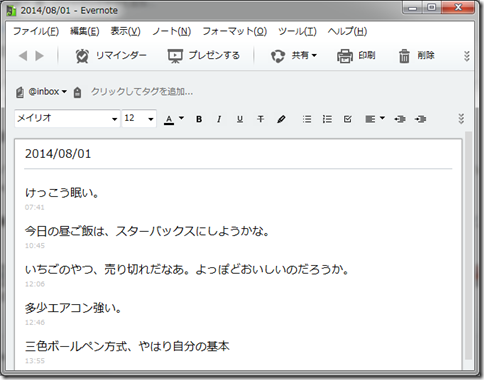
Task: Click the line starting いちごのやつ
Action: (187, 269)
